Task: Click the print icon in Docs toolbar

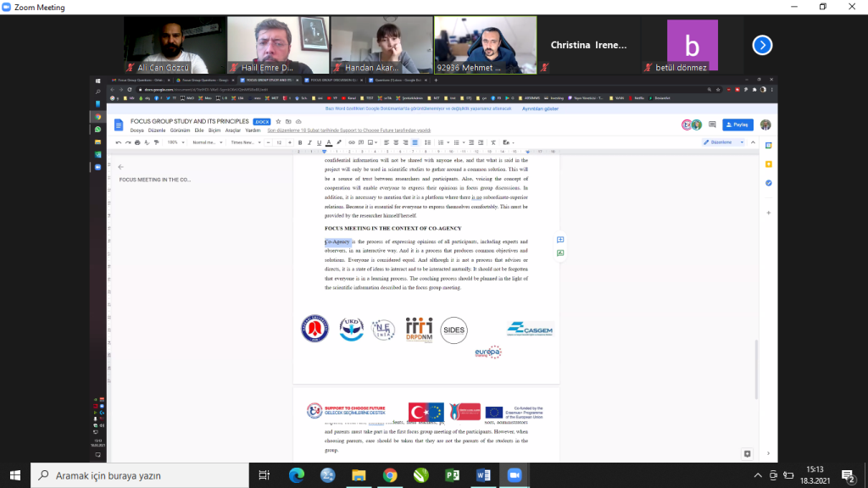Action: point(137,142)
